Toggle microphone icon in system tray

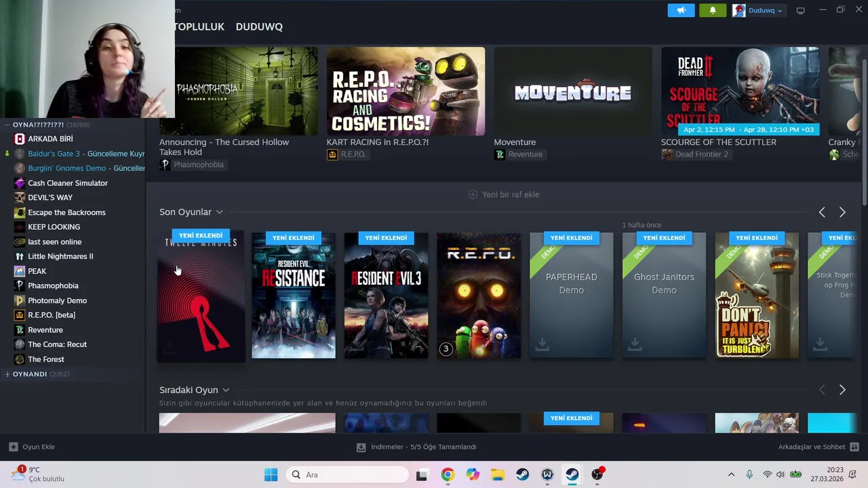tap(749, 474)
